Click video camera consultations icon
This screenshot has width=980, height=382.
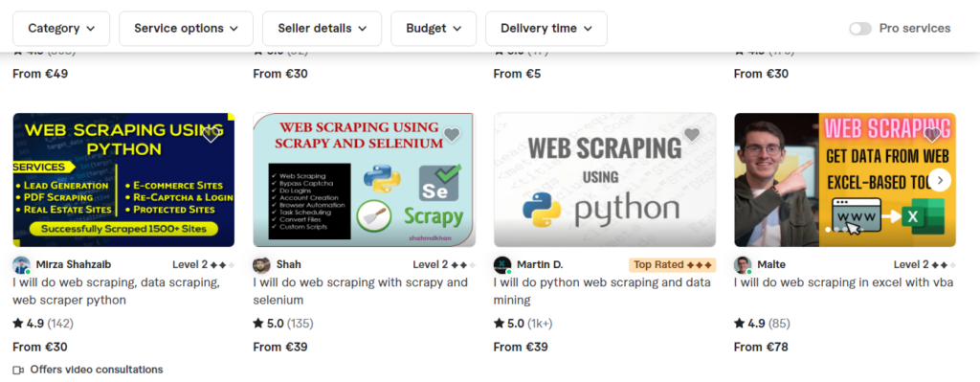coord(18,370)
